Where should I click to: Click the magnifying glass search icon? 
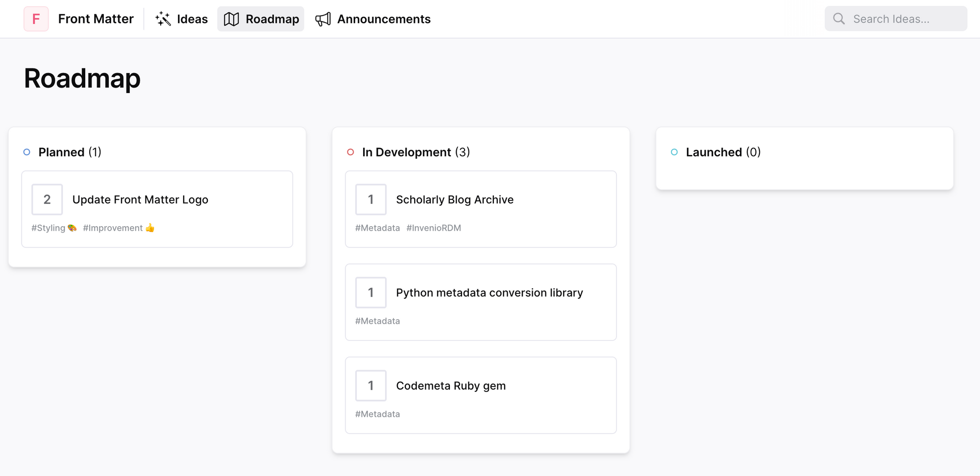pyautogui.click(x=839, y=19)
